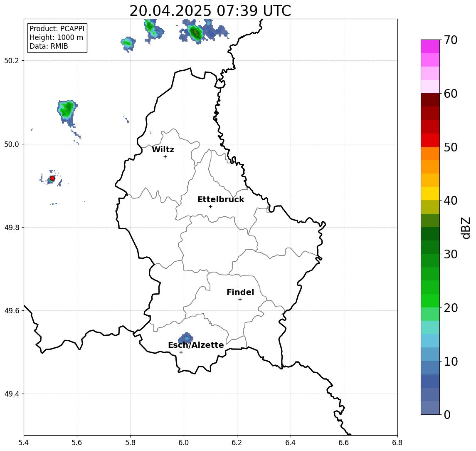Click the x-axis label 6.8
The image size is (476, 451).
tap(397, 443)
